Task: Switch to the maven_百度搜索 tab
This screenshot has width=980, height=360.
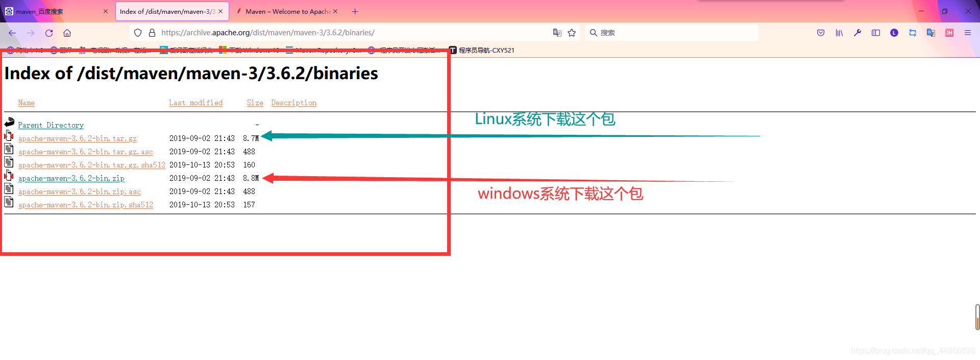Action: (56, 11)
